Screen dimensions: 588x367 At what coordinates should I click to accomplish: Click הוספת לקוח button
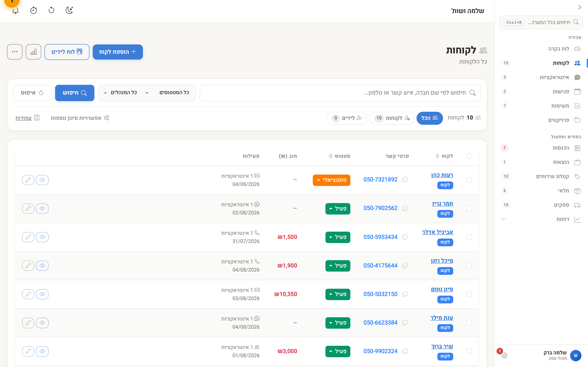[x=118, y=52]
